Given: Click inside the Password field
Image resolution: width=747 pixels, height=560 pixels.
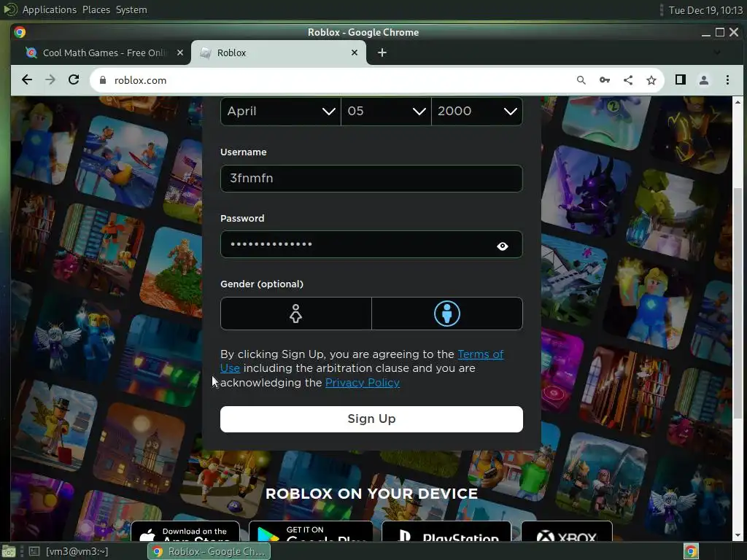Looking at the screenshot, I should point(371,245).
